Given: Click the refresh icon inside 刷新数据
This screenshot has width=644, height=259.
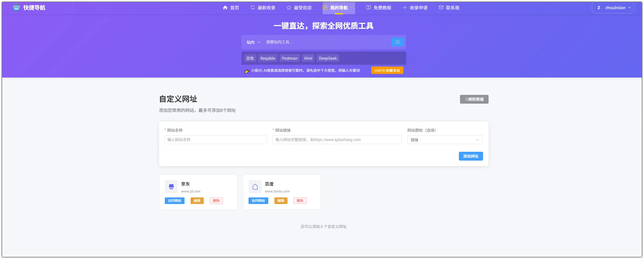Looking at the screenshot, I should (x=466, y=99).
